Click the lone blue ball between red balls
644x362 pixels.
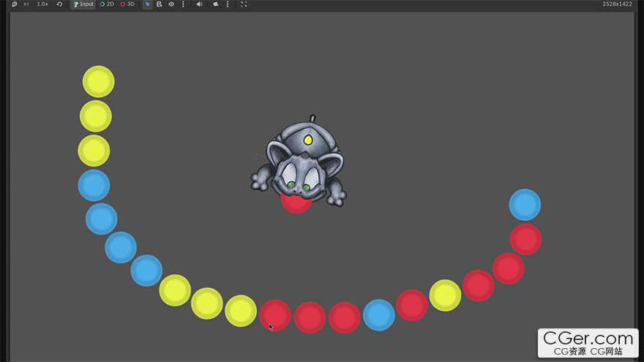click(378, 314)
